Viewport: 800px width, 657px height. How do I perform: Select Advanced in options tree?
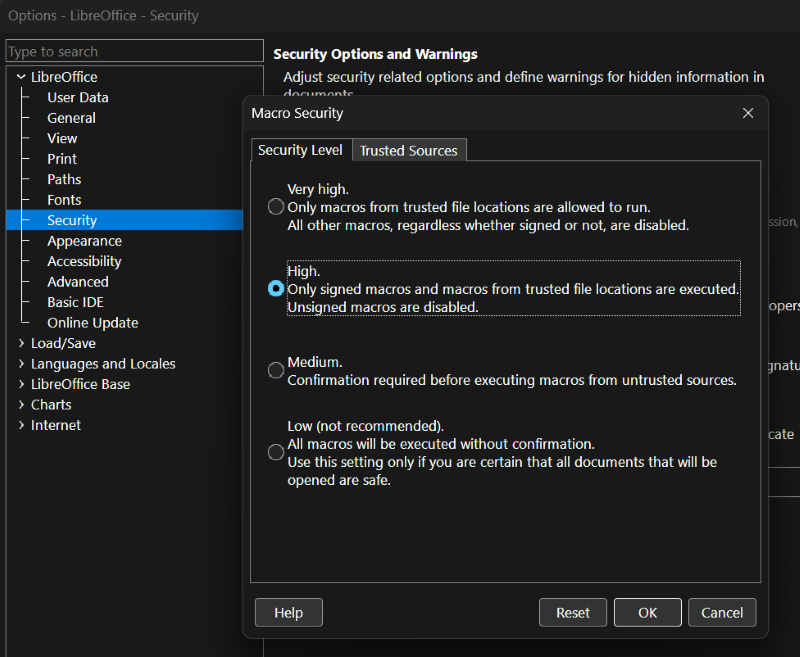click(x=78, y=282)
